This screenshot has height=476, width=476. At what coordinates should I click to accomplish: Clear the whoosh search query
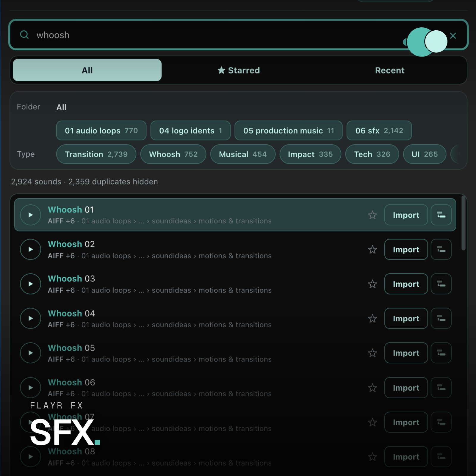point(453,36)
